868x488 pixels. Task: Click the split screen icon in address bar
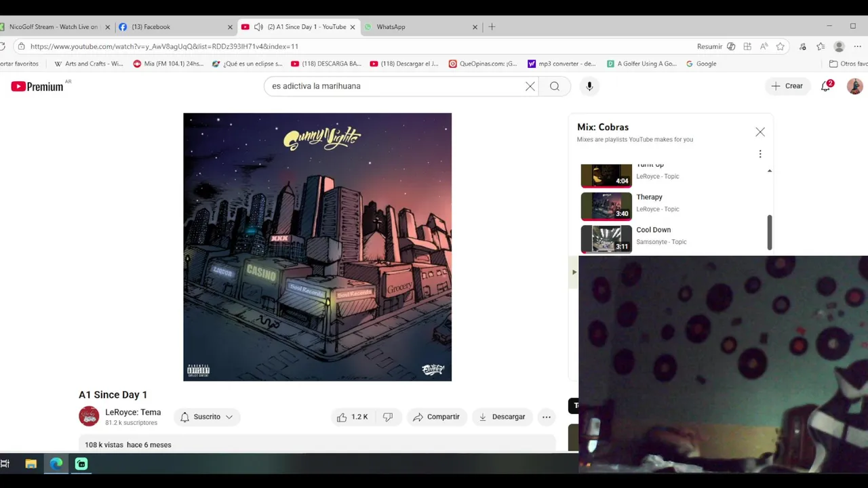coord(747,47)
